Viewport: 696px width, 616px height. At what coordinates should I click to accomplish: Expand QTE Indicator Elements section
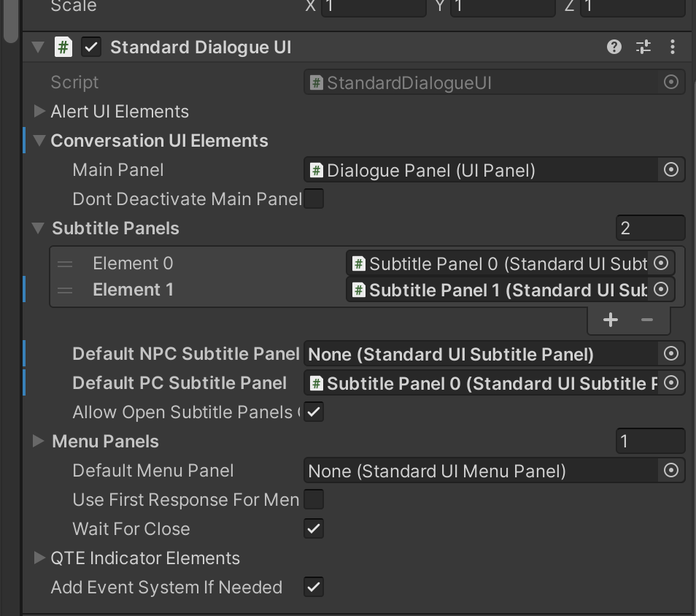(x=39, y=558)
